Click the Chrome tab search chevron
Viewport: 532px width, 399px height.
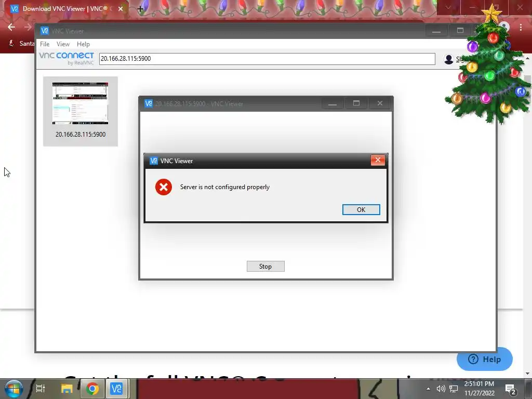[448, 7]
